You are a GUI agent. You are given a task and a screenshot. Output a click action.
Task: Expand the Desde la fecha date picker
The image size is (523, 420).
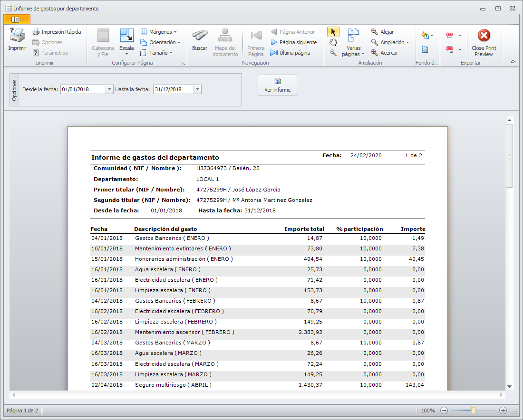[x=109, y=89]
